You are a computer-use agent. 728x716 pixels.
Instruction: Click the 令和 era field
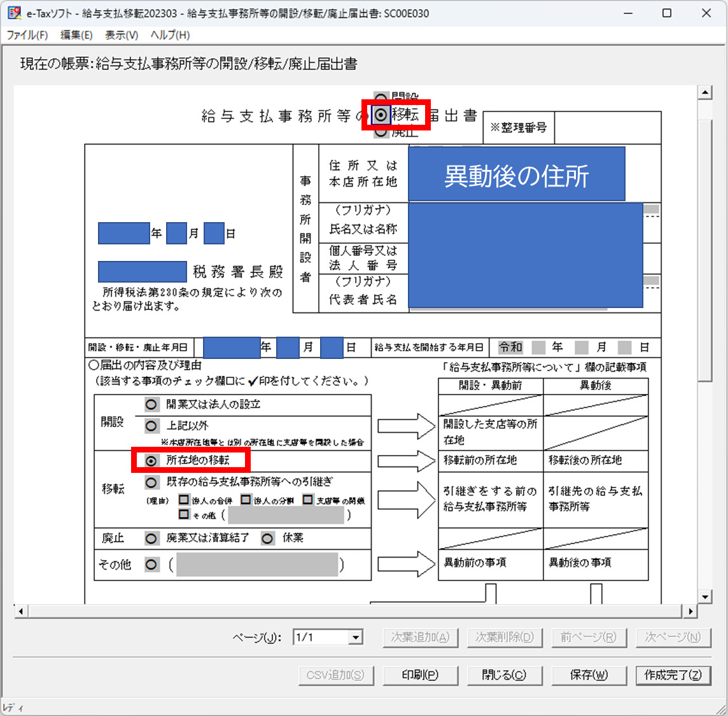coord(510,347)
